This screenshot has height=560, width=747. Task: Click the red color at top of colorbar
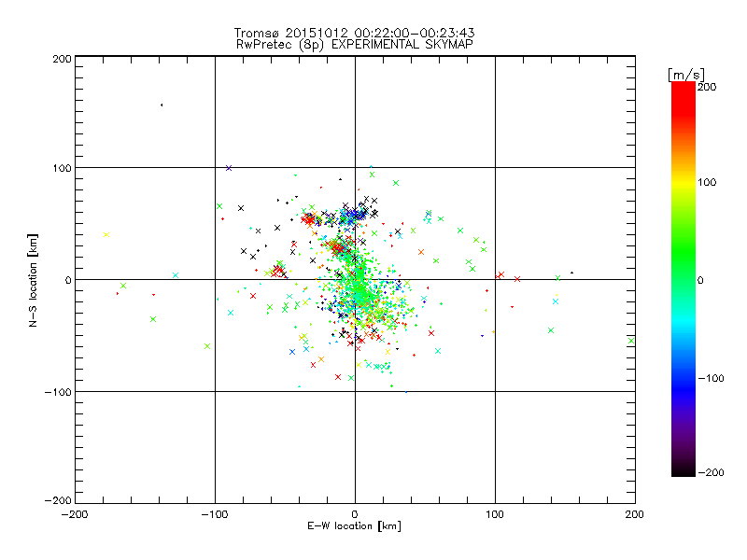coord(684,91)
